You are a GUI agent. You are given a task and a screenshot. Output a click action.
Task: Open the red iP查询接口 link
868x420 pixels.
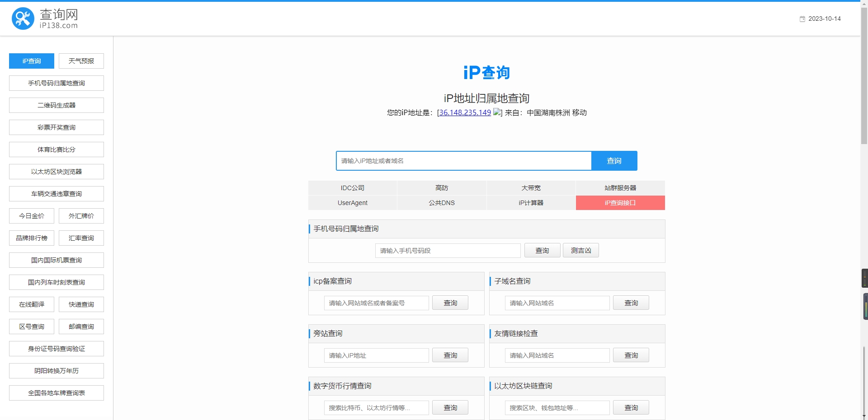pyautogui.click(x=620, y=203)
